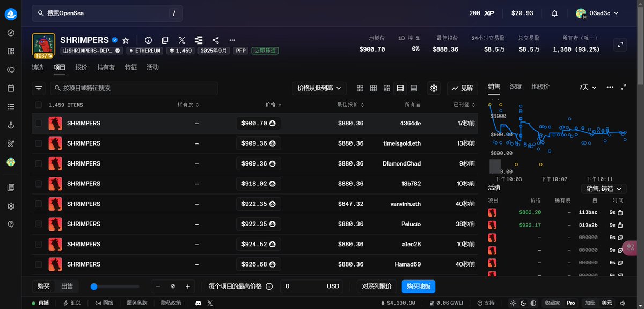Sort by the 已刊登 column header
This screenshot has width=644, height=309.
[464, 105]
